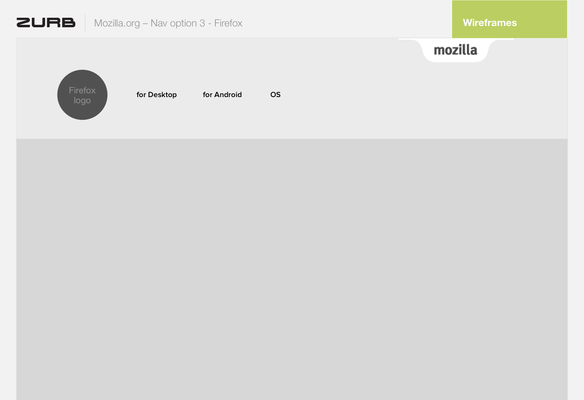Click the Android word in navigation
The width and height of the screenshot is (584, 400).
pyautogui.click(x=228, y=95)
